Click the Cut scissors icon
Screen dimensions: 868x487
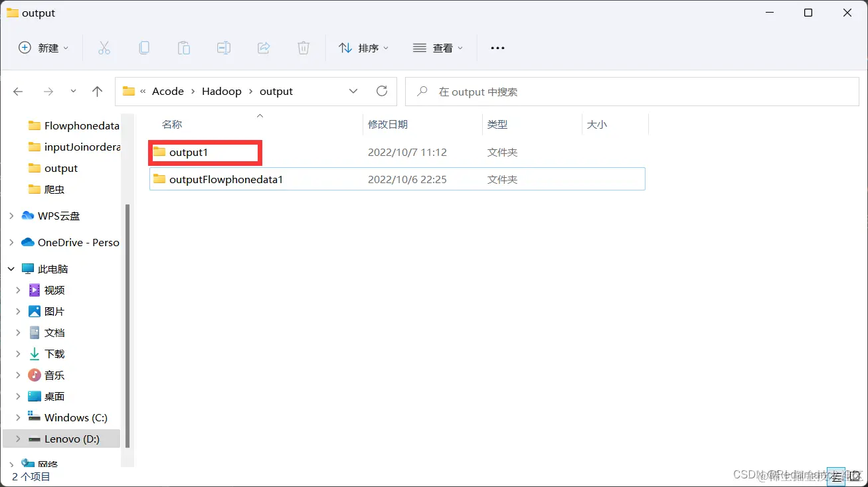pos(104,48)
